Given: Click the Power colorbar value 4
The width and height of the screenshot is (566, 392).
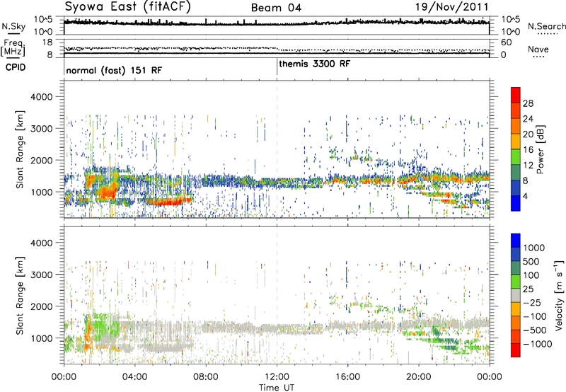Looking at the screenshot, I should click(x=525, y=196).
